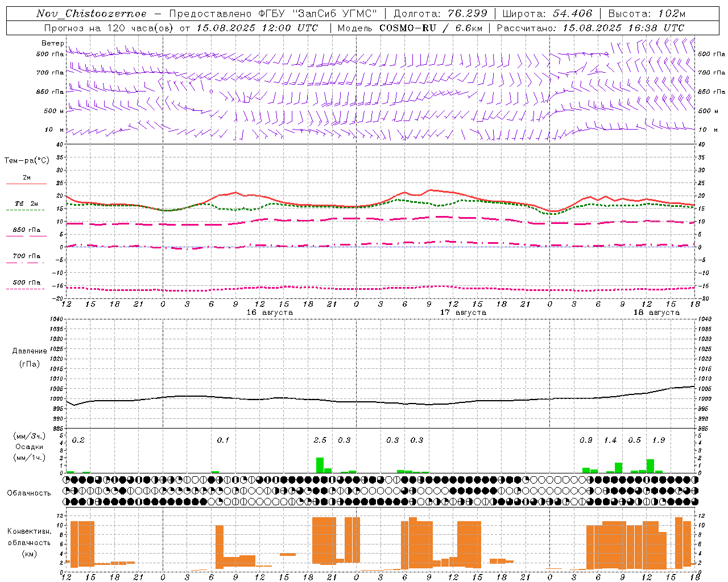Screen dimensions: 728x582
Task: Click the Ветер wind panel label
Action: [52, 43]
